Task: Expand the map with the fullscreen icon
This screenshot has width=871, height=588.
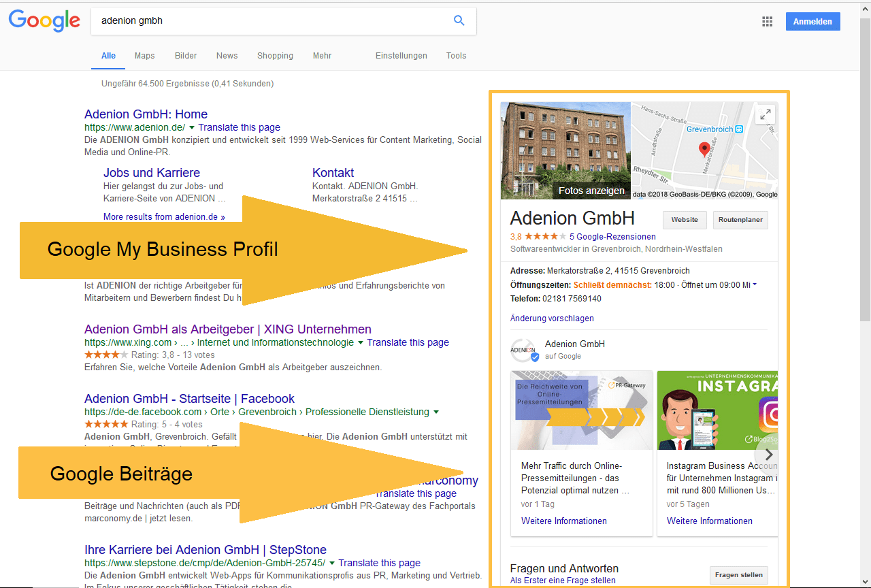Action: (766, 115)
